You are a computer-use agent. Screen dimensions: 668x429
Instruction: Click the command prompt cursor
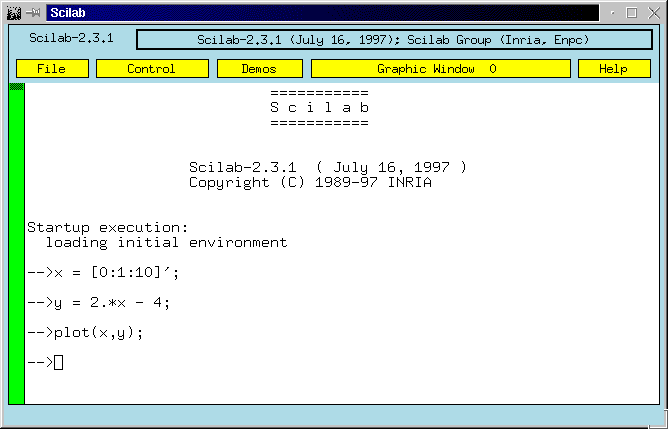tap(58, 363)
